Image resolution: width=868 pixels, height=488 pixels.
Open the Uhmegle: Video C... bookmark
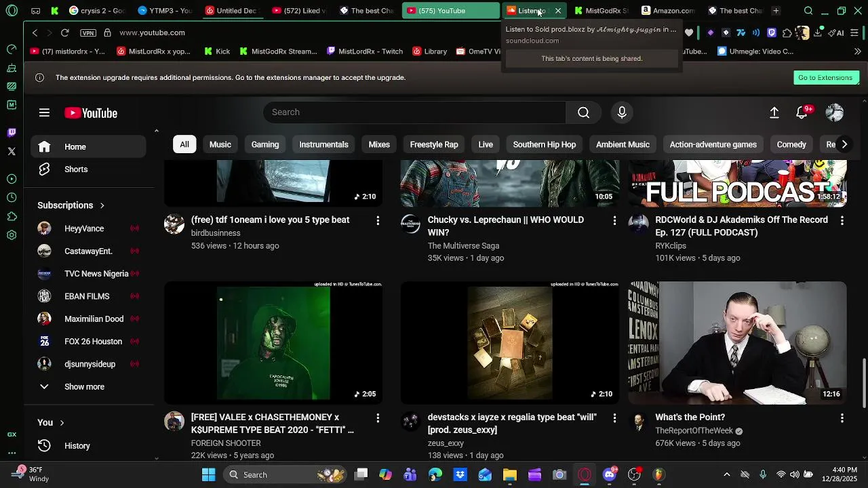tap(755, 52)
